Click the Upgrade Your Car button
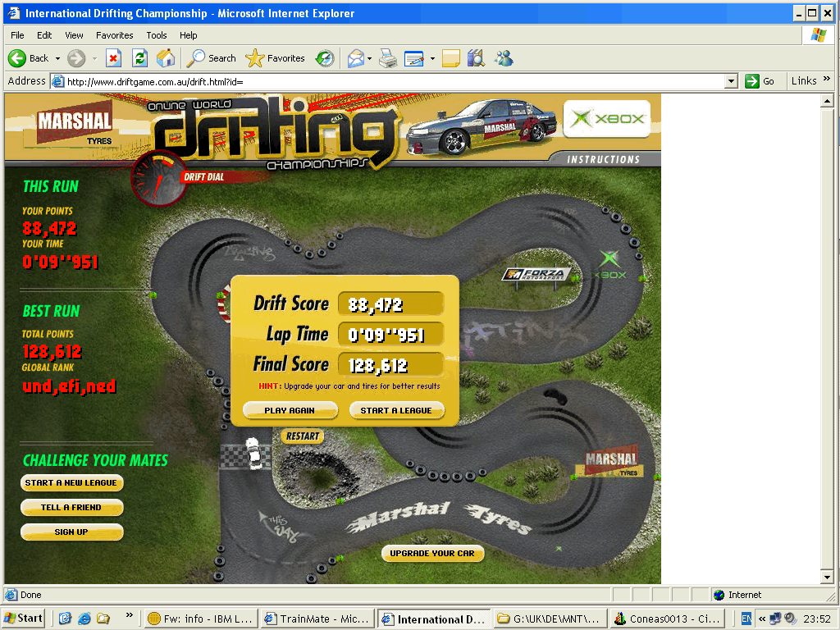 click(x=432, y=554)
